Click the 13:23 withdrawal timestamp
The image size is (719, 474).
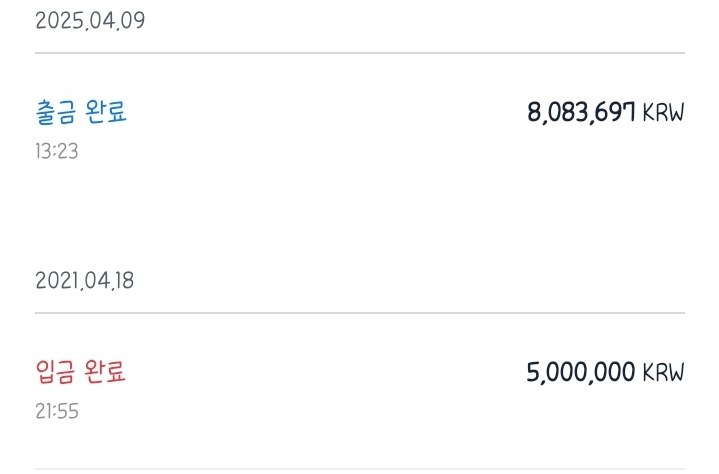(57, 152)
